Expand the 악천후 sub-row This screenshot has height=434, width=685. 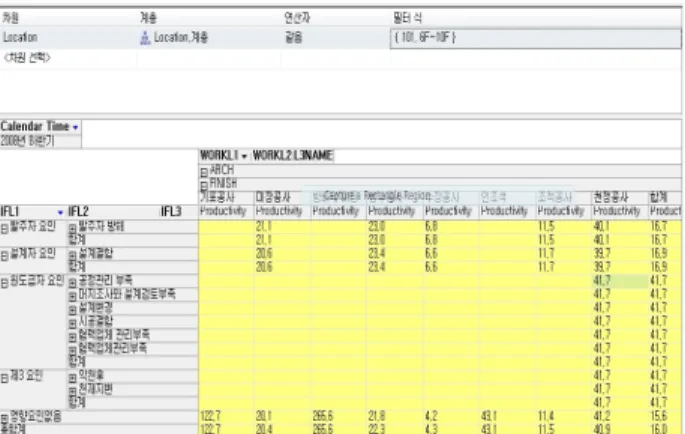coord(73,377)
